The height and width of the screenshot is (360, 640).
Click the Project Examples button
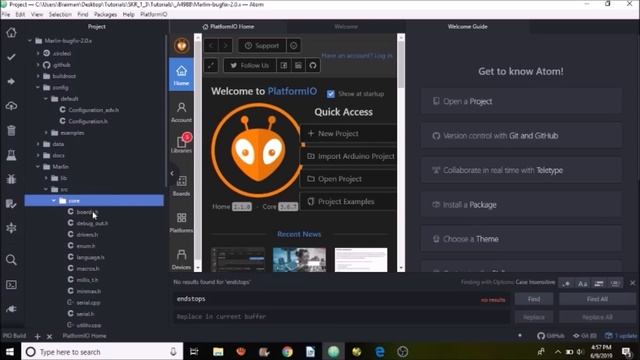point(349,202)
